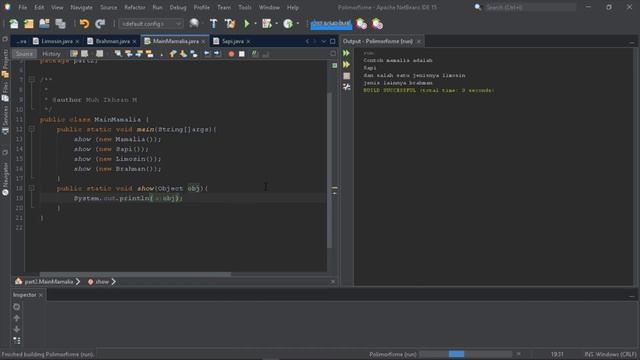Cancel Polimorfisme run progress in status bar

pyautogui.click(x=518, y=354)
